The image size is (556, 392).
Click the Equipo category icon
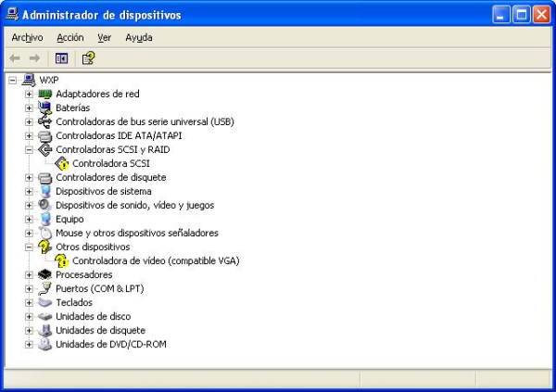pyautogui.click(x=45, y=220)
